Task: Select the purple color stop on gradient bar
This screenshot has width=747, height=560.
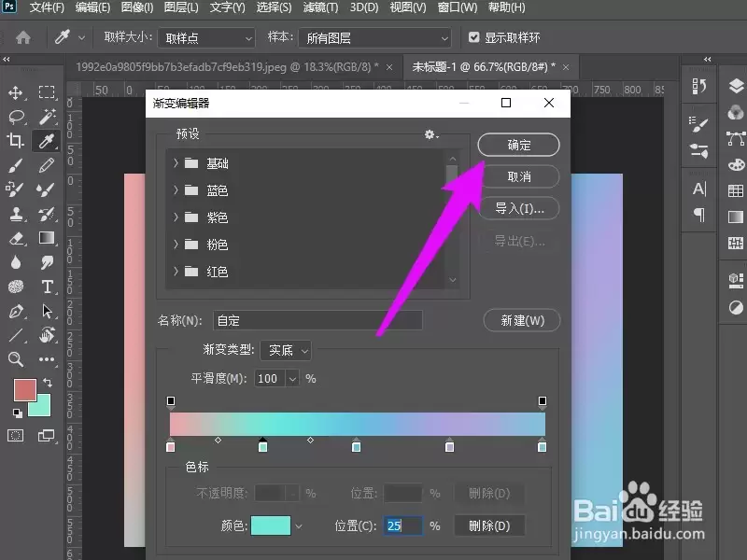Action: pos(449,446)
